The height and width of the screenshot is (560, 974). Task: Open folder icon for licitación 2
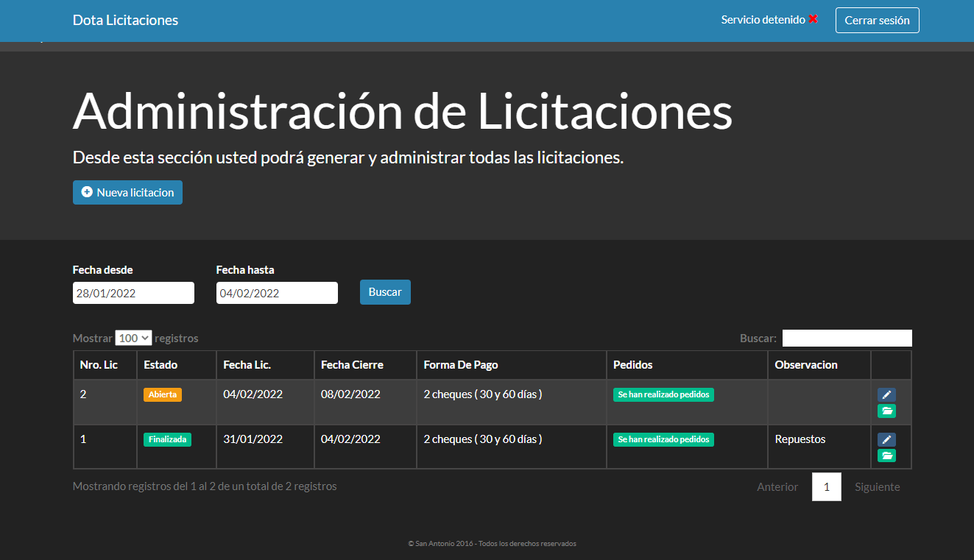[x=886, y=411]
